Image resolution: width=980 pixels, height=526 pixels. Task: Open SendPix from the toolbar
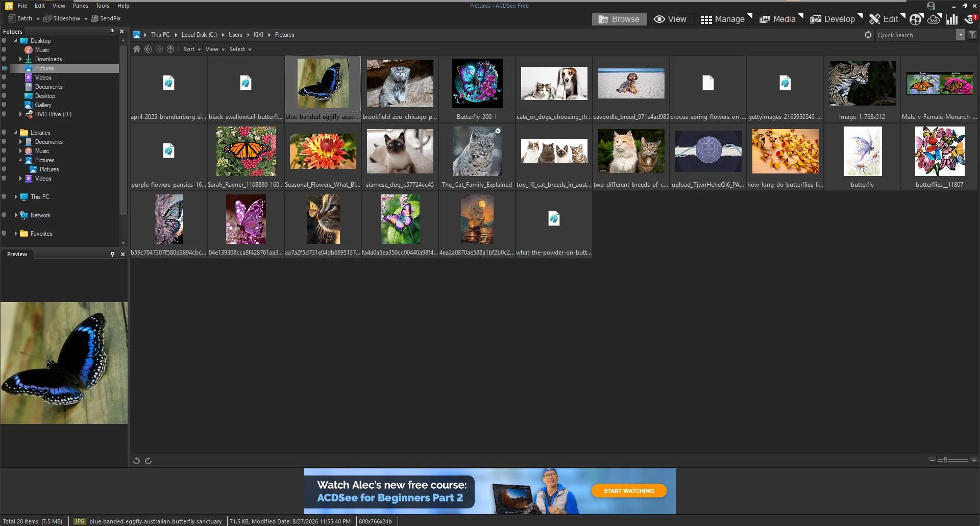point(106,18)
